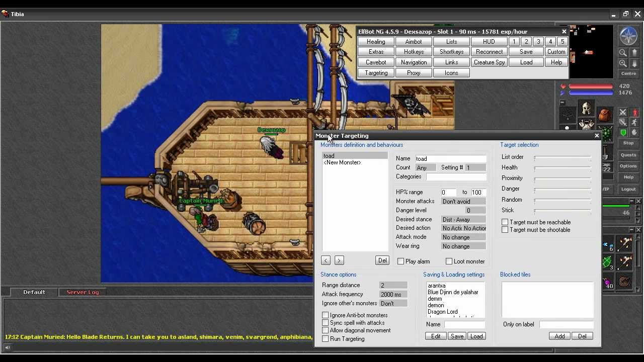
Task: Click the blue rune stack of 6
Action: [x=608, y=244]
